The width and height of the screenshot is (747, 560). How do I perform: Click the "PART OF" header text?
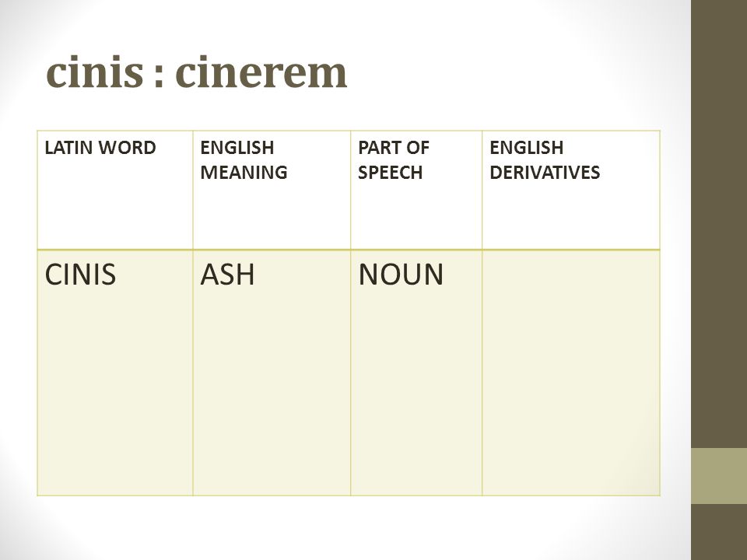point(393,148)
